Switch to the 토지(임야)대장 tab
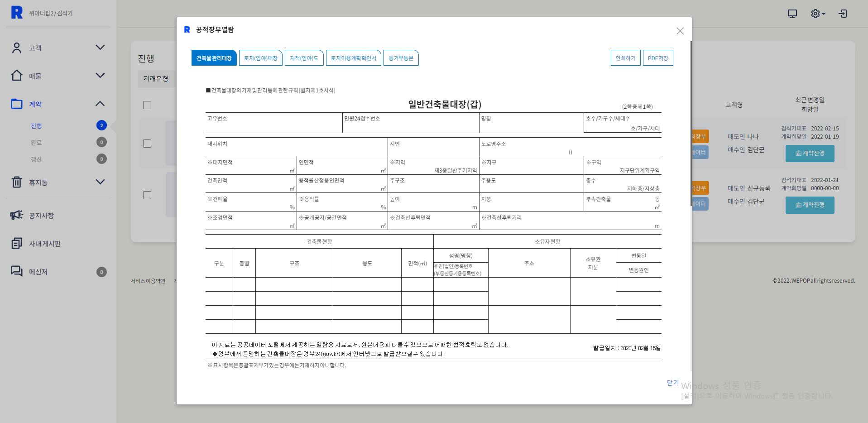 click(x=260, y=58)
